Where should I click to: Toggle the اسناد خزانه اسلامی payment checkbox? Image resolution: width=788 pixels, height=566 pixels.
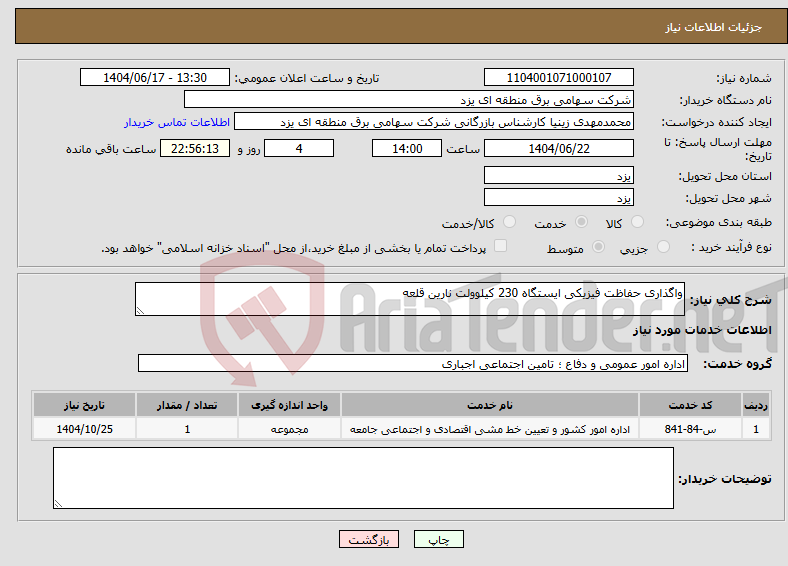(501, 245)
